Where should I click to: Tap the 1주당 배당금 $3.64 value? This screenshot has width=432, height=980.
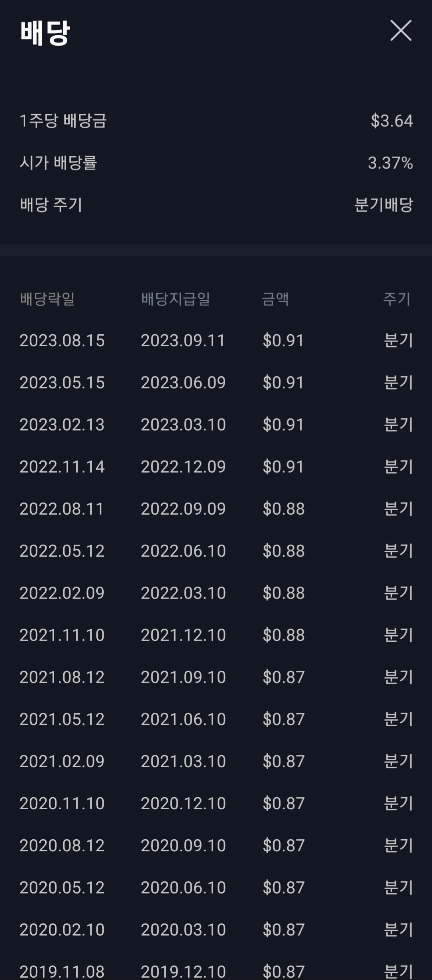coord(392,121)
